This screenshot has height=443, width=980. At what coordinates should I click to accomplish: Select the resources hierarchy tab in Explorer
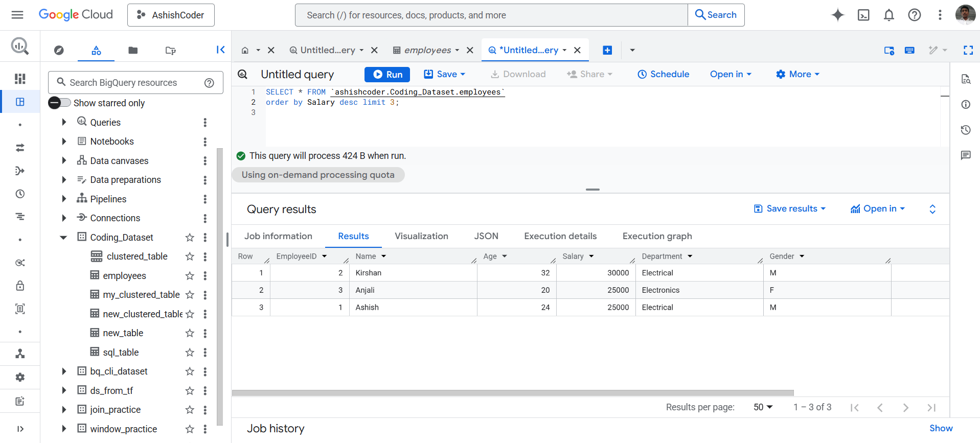click(96, 50)
